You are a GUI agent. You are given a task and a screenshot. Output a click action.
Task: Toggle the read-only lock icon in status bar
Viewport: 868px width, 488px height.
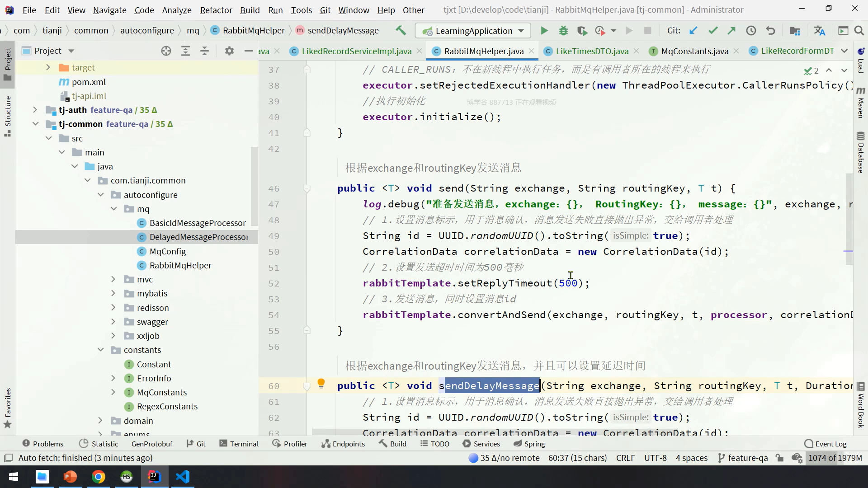click(x=779, y=458)
